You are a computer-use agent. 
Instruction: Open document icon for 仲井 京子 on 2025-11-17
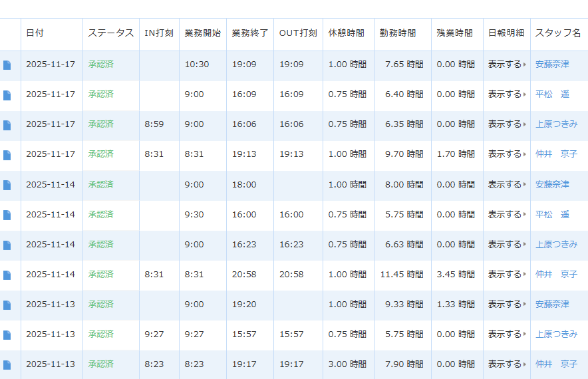(7, 155)
